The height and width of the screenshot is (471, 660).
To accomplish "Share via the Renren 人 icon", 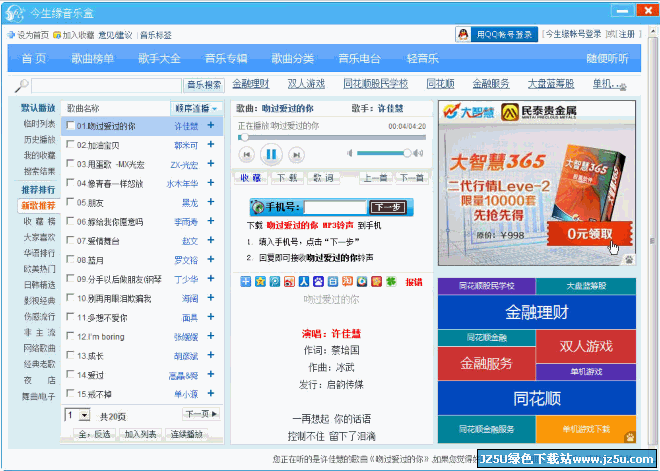I will 304,282.
